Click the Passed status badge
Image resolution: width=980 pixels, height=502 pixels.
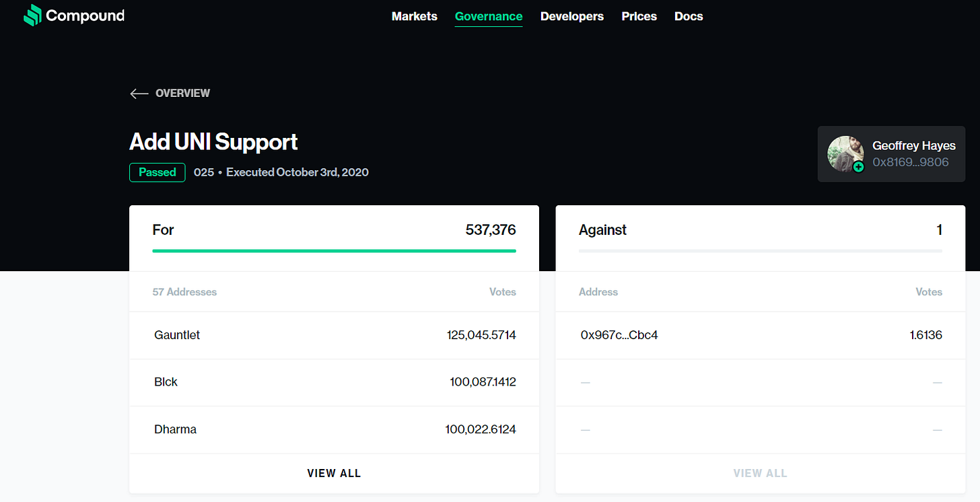pos(157,172)
